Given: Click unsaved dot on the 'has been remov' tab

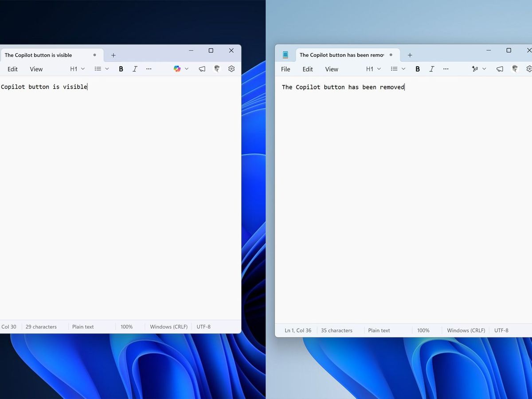Looking at the screenshot, I should pos(391,55).
